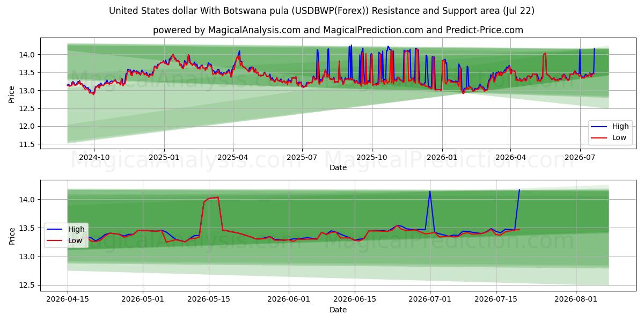
Task: Click the '2026-04-15' tick label
Action: [x=68, y=299]
